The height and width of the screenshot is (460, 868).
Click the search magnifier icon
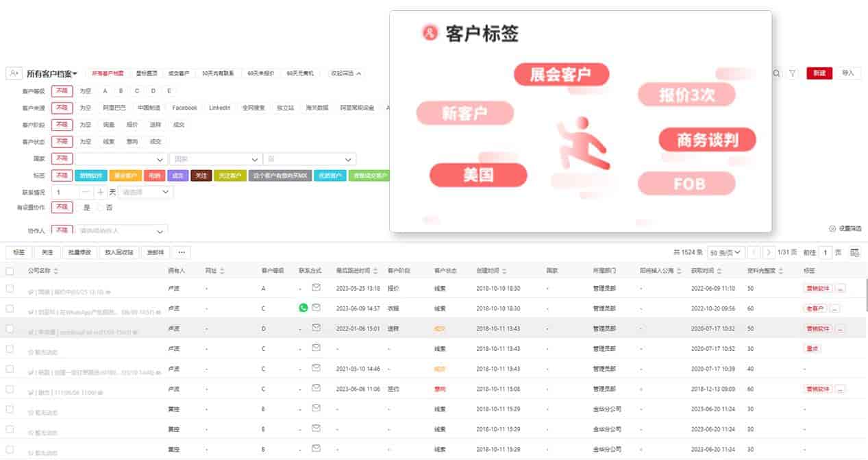tap(776, 72)
